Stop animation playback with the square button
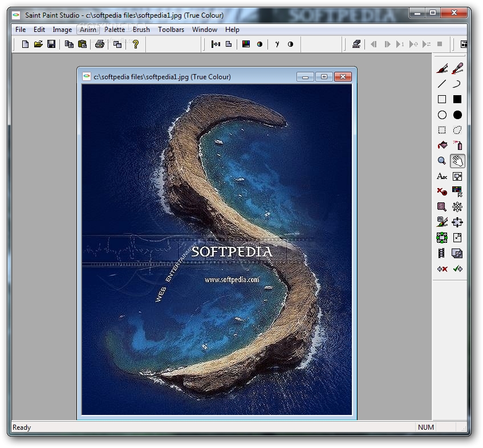This screenshot has width=483, height=448. click(x=440, y=44)
